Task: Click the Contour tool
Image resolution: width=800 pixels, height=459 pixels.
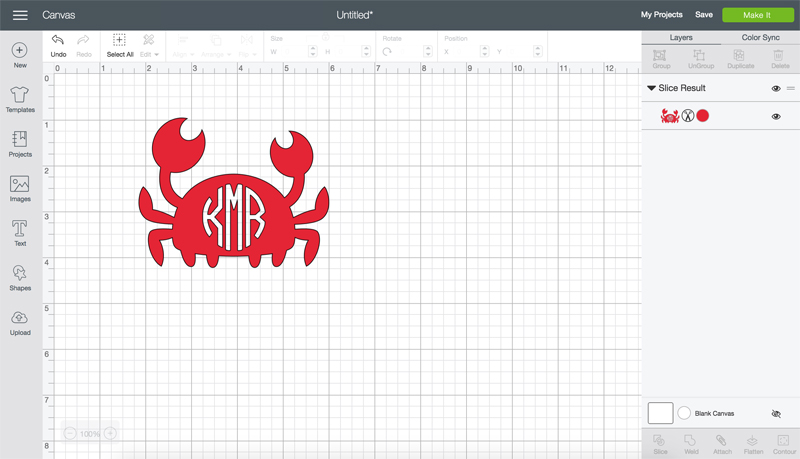Action: coord(784,444)
